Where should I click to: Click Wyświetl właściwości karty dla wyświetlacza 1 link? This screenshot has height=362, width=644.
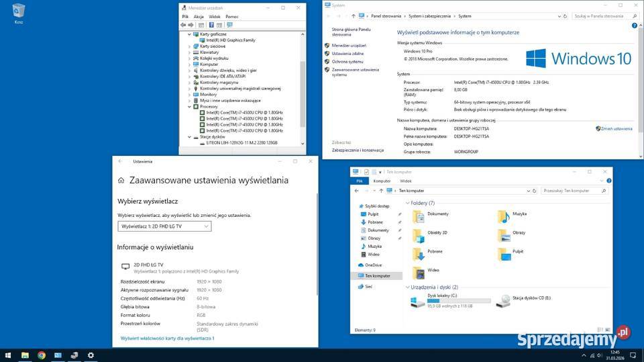click(x=167, y=338)
